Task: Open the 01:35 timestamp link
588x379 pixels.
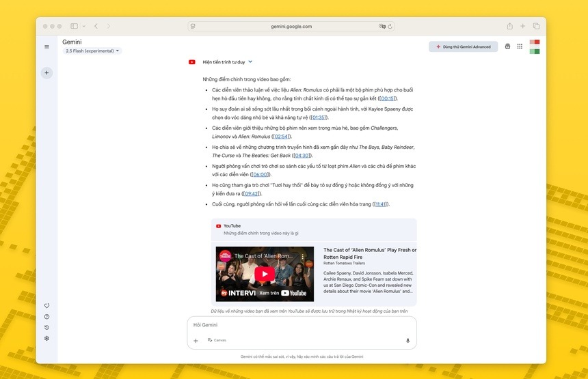Action: 319,117
